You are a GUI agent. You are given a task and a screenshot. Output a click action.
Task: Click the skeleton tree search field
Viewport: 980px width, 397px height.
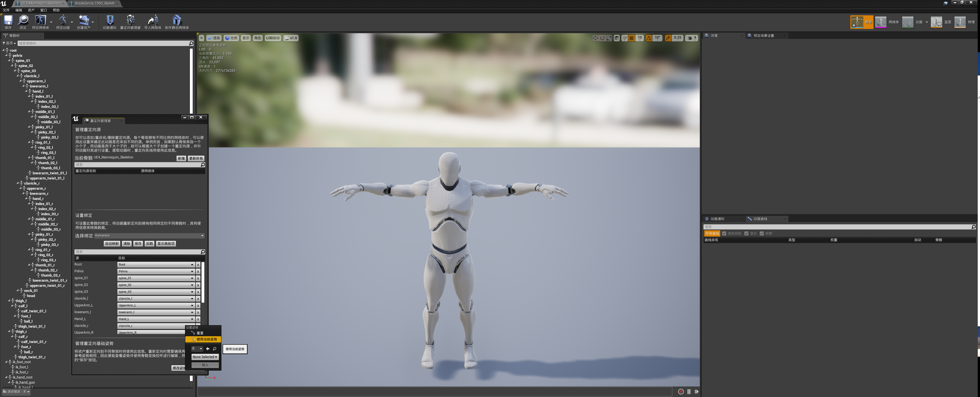(x=103, y=43)
